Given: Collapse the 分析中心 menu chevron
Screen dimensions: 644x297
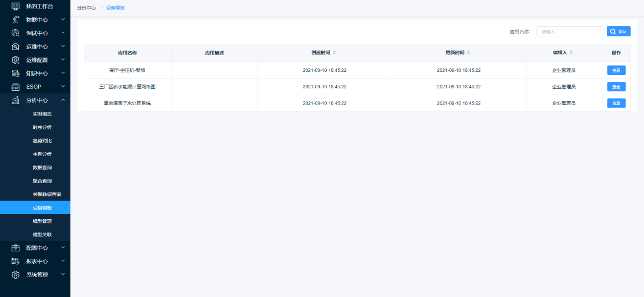Looking at the screenshot, I should tap(63, 100).
